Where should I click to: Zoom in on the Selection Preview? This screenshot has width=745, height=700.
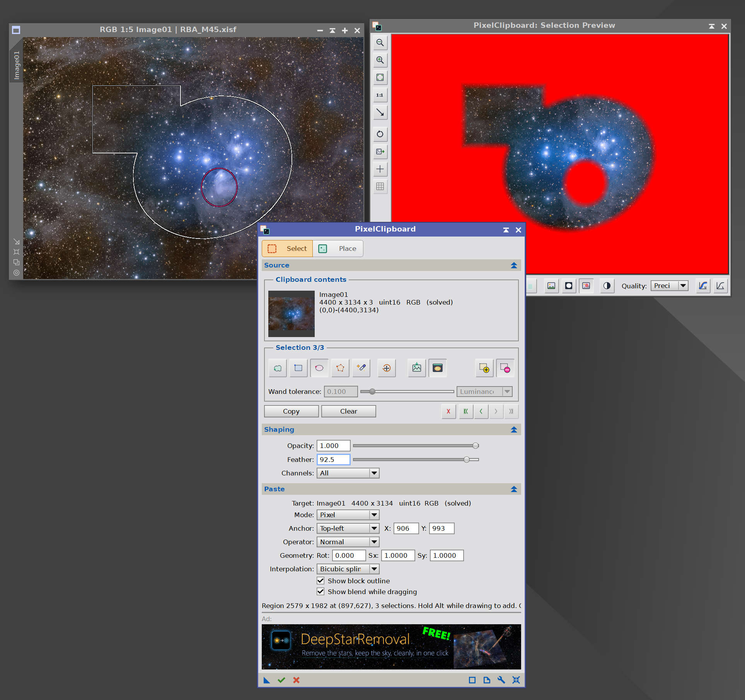coord(380,60)
